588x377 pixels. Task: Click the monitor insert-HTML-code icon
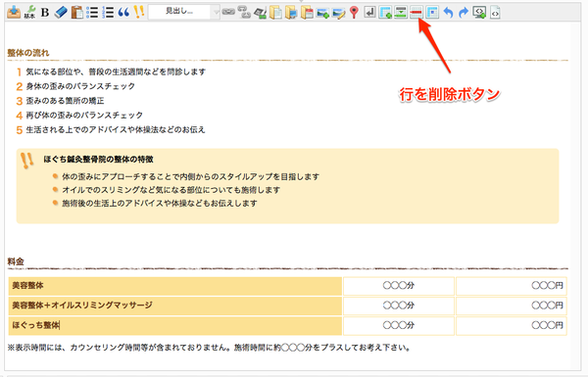point(479,13)
